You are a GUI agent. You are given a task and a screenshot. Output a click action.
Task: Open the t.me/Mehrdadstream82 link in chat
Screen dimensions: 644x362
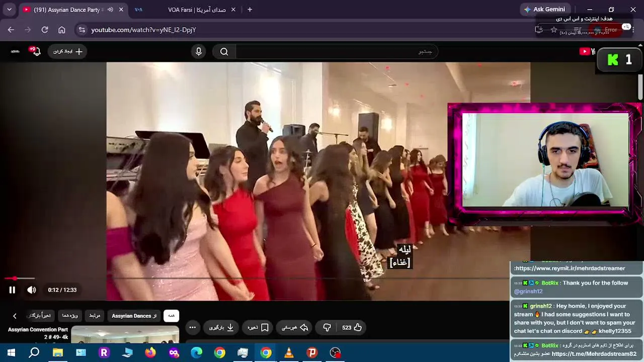(x=594, y=353)
